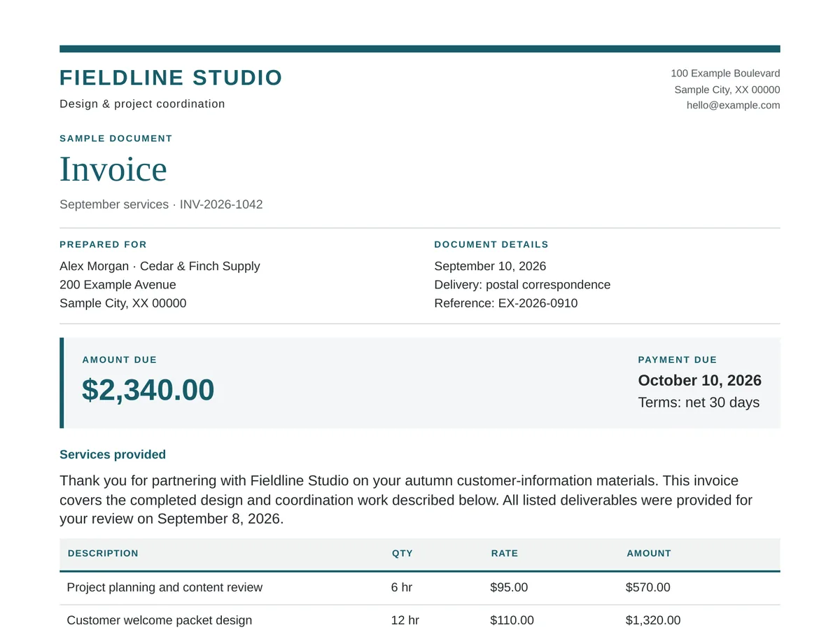Click 'Terms: net 30 days' text

coord(699,402)
